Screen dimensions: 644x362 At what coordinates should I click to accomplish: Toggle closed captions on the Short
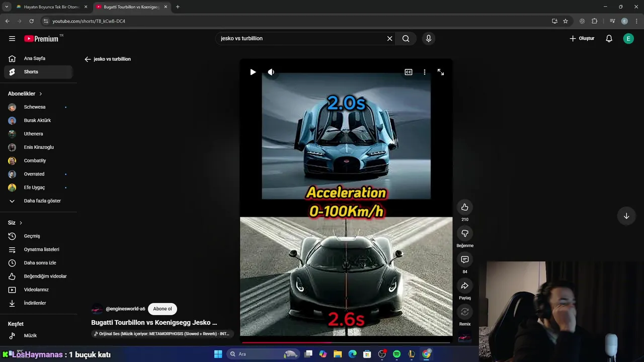coord(409,72)
